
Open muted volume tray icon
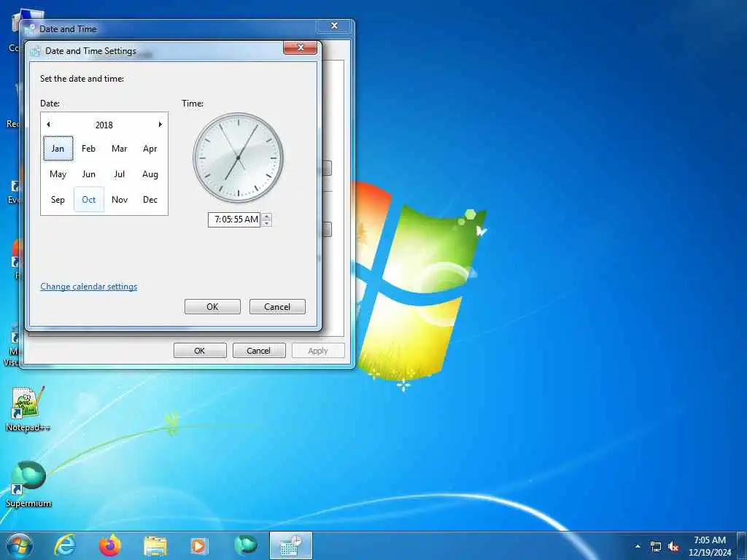coord(673,547)
